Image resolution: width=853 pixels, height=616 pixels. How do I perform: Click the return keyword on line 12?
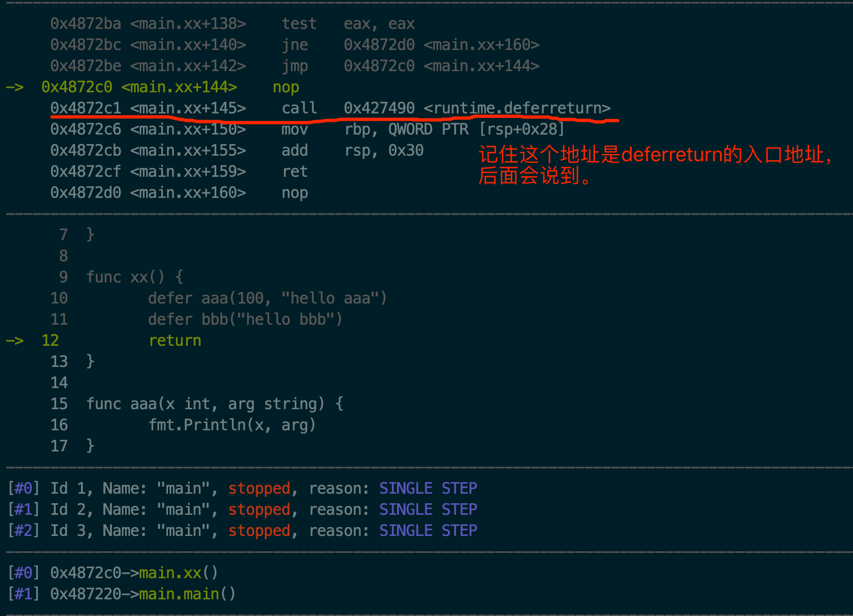tap(175, 341)
